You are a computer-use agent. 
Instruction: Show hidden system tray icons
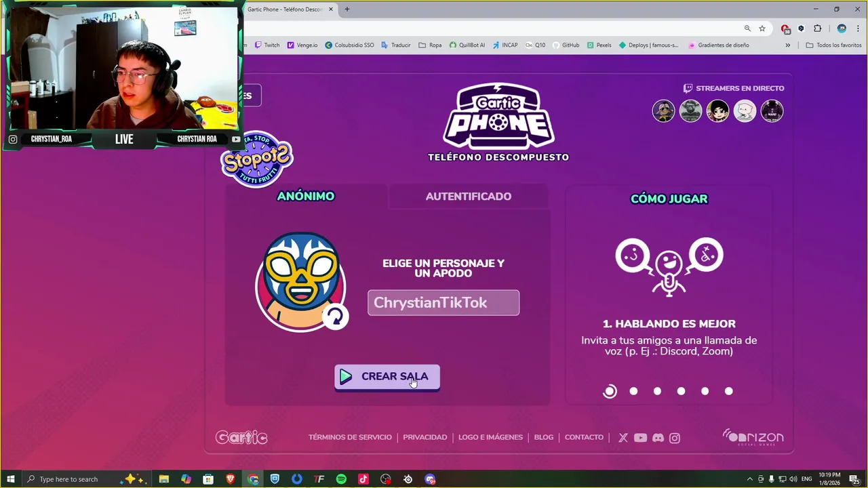[x=749, y=479]
